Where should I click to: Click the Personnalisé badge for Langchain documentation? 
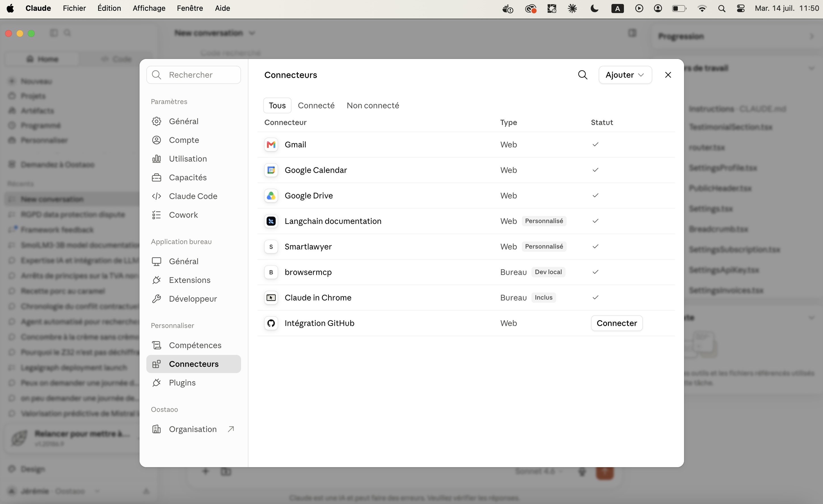(x=544, y=221)
